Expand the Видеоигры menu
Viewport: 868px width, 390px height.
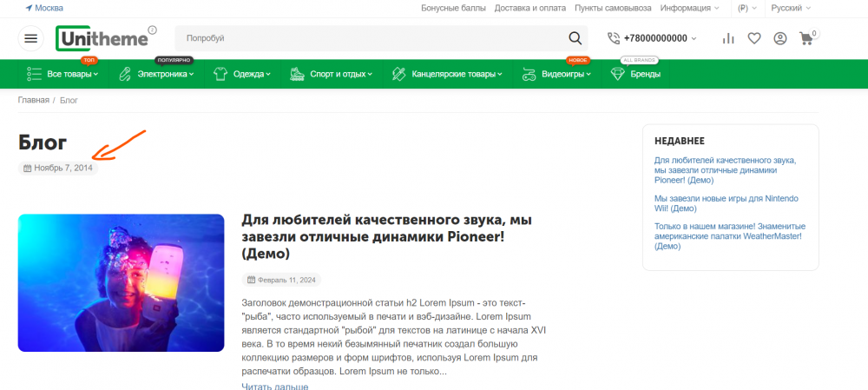[566, 74]
